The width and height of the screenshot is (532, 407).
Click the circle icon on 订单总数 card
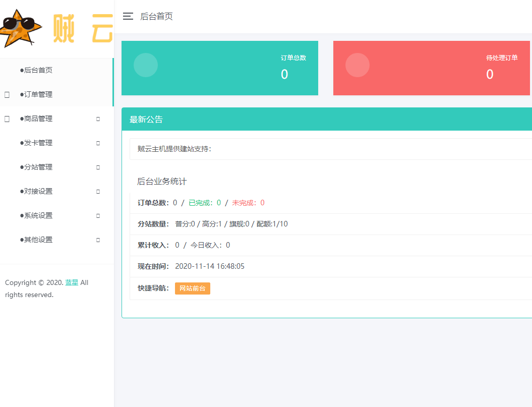pos(145,65)
